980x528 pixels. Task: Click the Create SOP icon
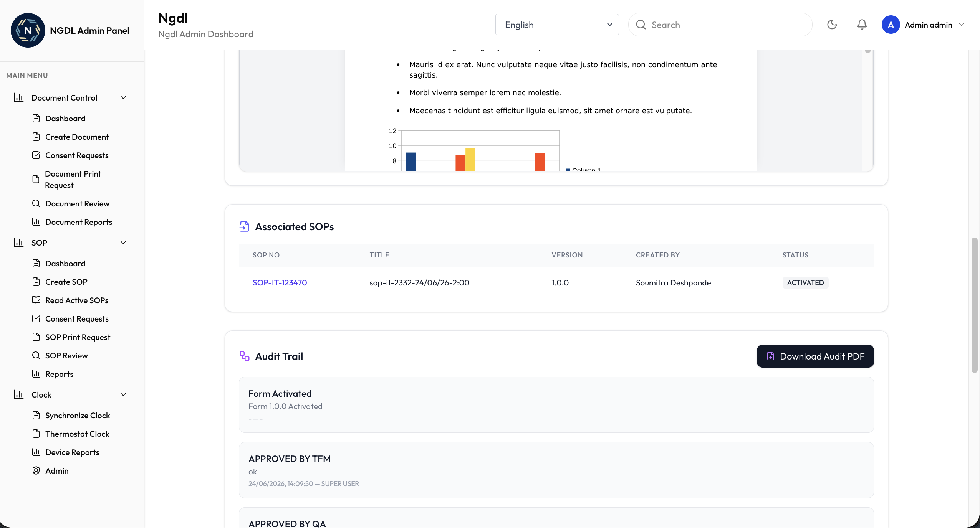(36, 282)
